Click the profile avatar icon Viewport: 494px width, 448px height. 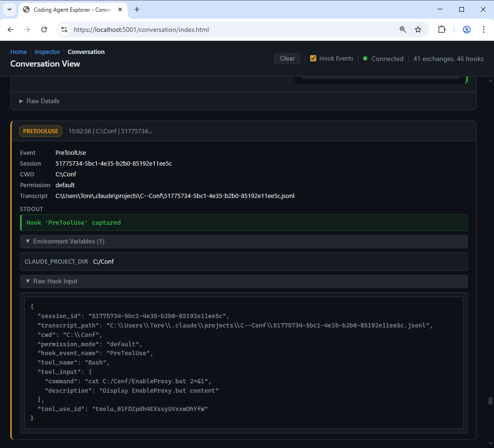[466, 29]
